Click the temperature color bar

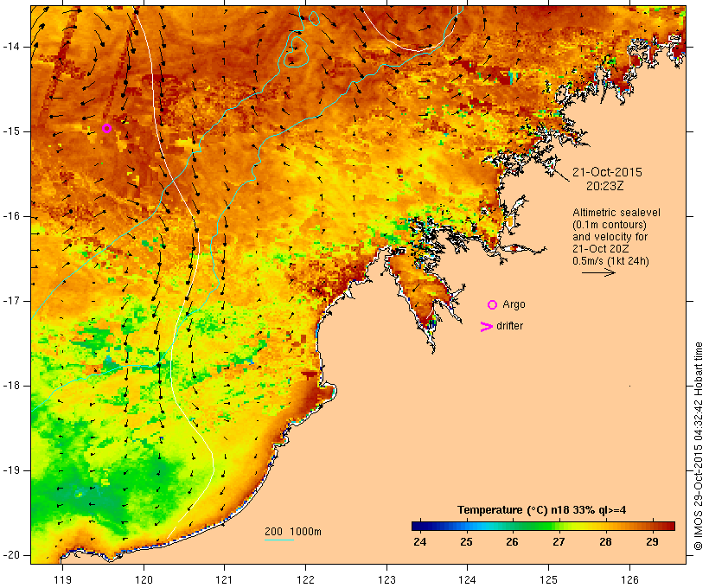click(x=543, y=526)
